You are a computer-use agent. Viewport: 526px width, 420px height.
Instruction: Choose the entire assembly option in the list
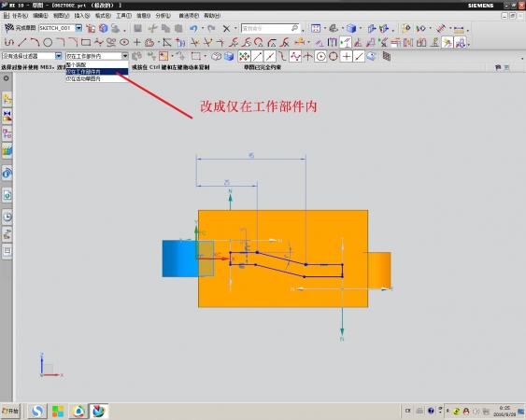coord(96,64)
